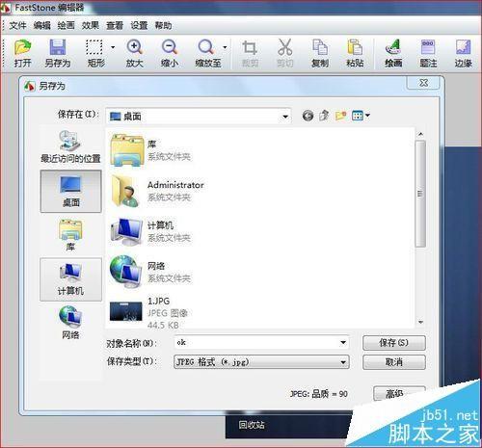The width and height of the screenshot is (482, 448).
Task: Click the Zoom Out (缩小) magnifier icon
Action: click(170, 53)
